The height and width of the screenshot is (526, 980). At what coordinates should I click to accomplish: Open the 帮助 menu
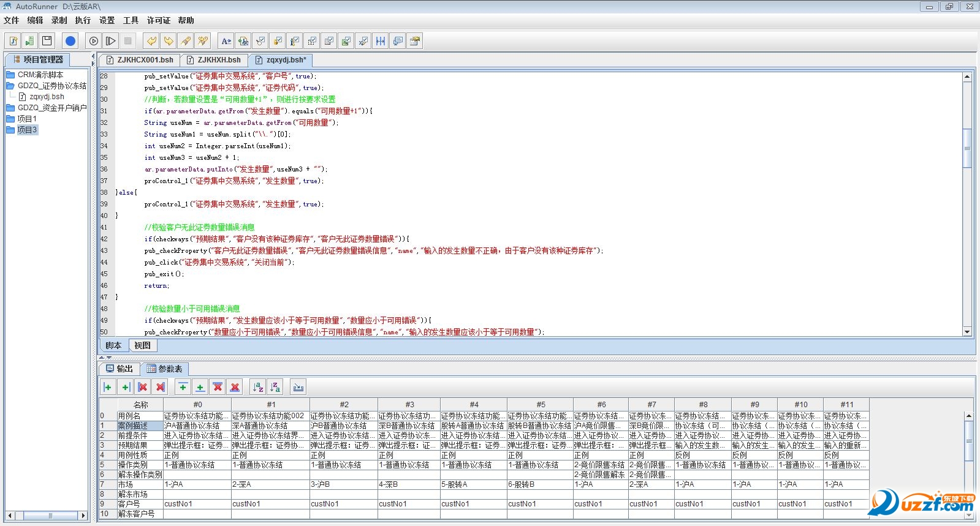(x=186, y=20)
